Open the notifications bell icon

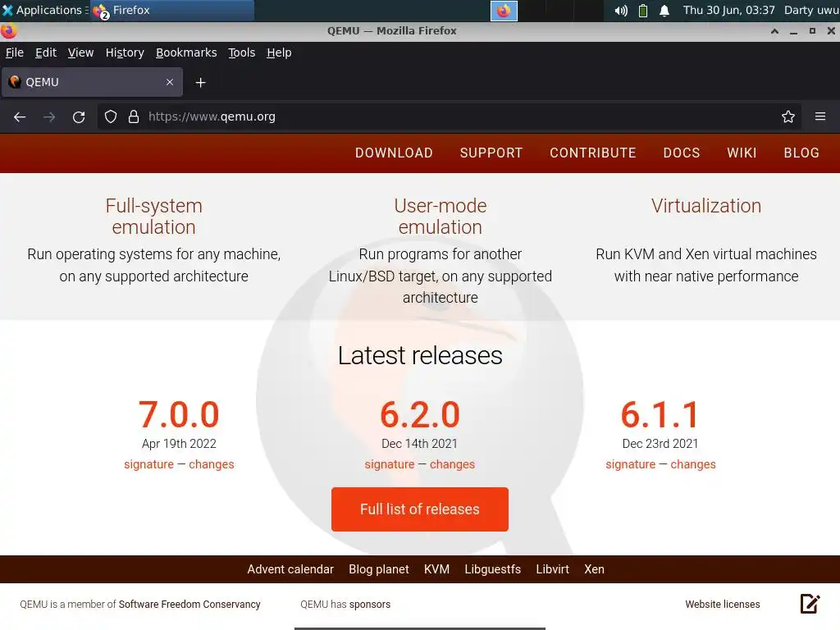(664, 11)
